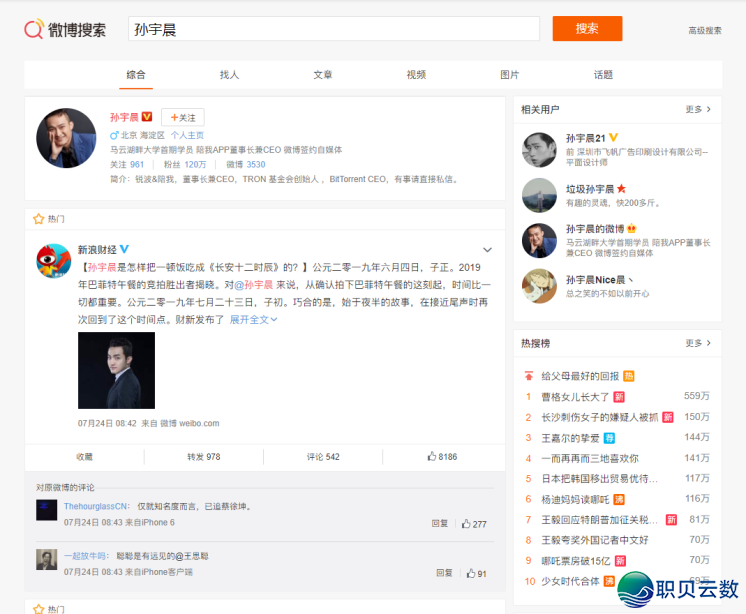This screenshot has height=614, width=746.
Task: Open 孙宇晨的微博 user avatar
Action: pos(539,240)
